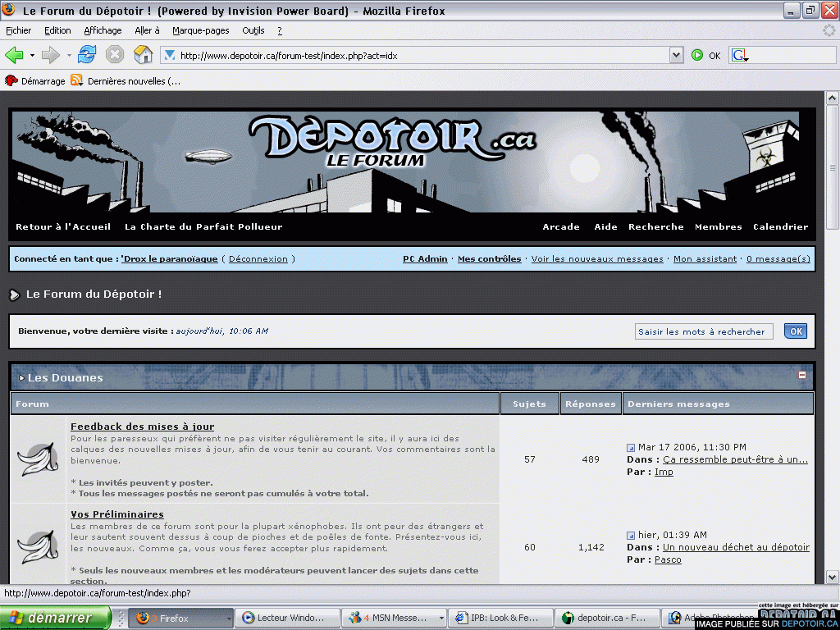Open the Feedback des mises à jour forum
This screenshot has width=840, height=630.
143,427
